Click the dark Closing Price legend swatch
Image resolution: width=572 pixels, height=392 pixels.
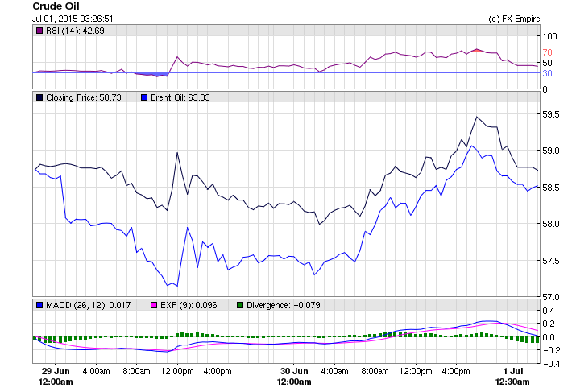pyautogui.click(x=39, y=97)
